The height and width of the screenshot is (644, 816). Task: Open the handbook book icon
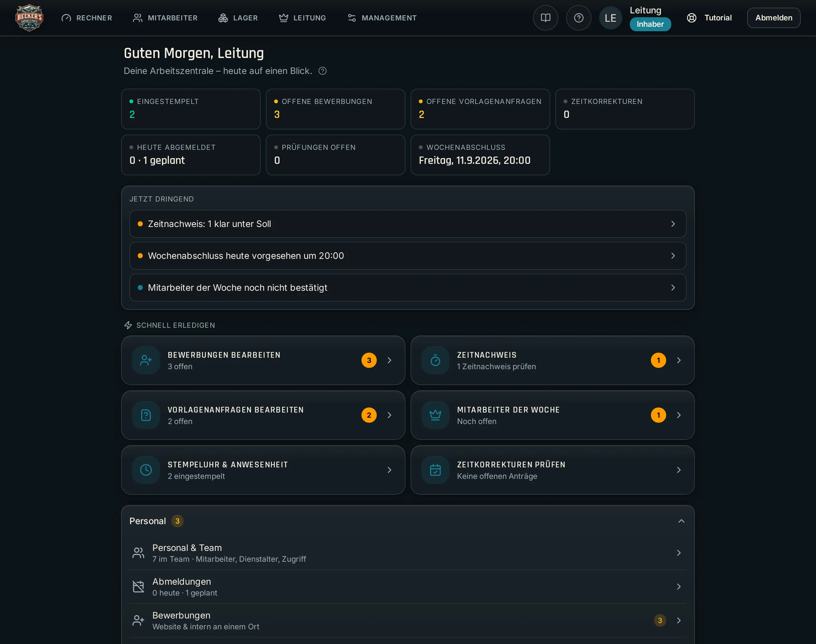click(x=545, y=18)
